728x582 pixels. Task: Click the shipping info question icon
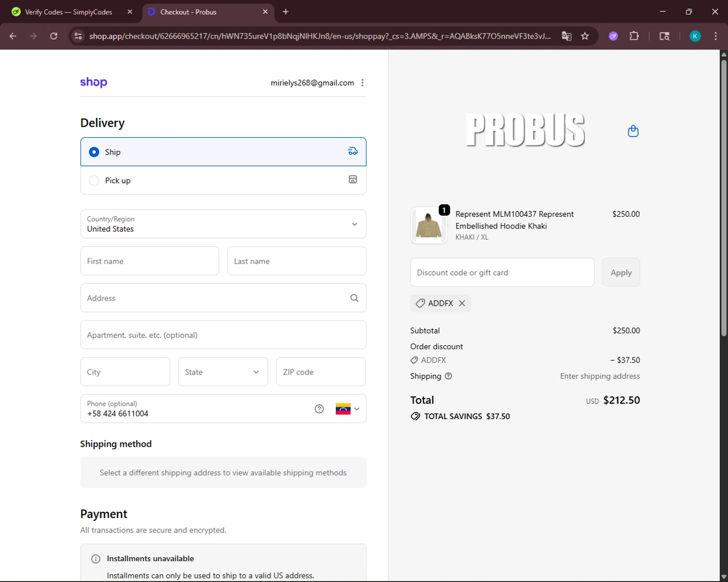(x=448, y=376)
